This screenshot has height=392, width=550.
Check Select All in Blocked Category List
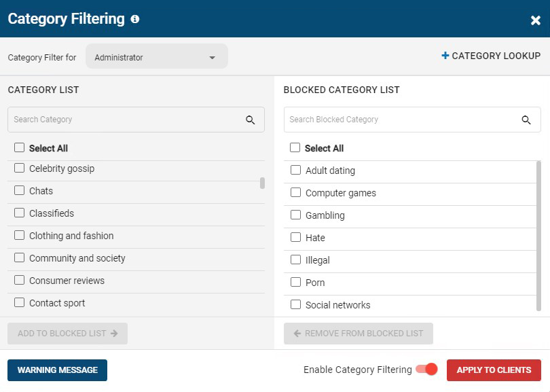click(x=295, y=148)
